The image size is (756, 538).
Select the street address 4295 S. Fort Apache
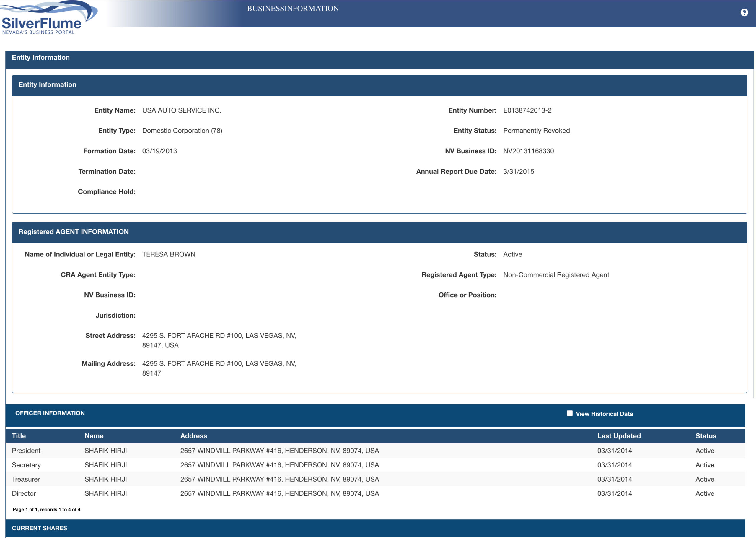219,340
